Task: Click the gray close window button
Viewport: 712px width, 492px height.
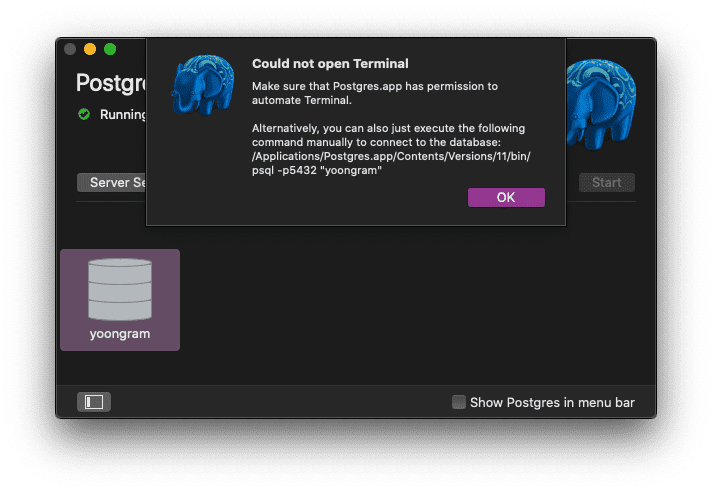Action: pos(70,49)
